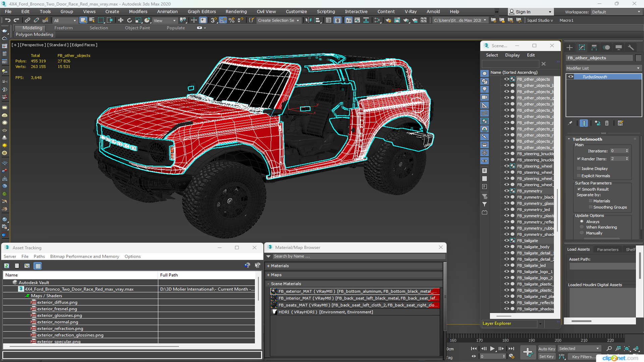
Task: Open the Render Setup teapot icon
Action: pos(388,20)
